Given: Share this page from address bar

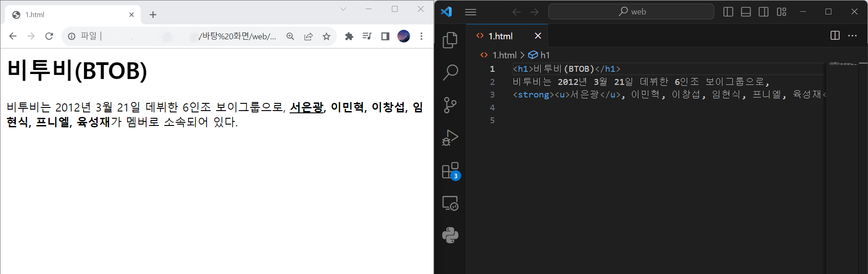Looking at the screenshot, I should [x=308, y=37].
